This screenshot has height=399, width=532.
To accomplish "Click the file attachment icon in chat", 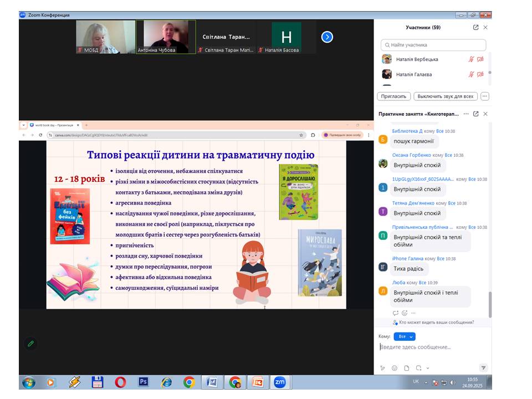I will pos(407,368).
